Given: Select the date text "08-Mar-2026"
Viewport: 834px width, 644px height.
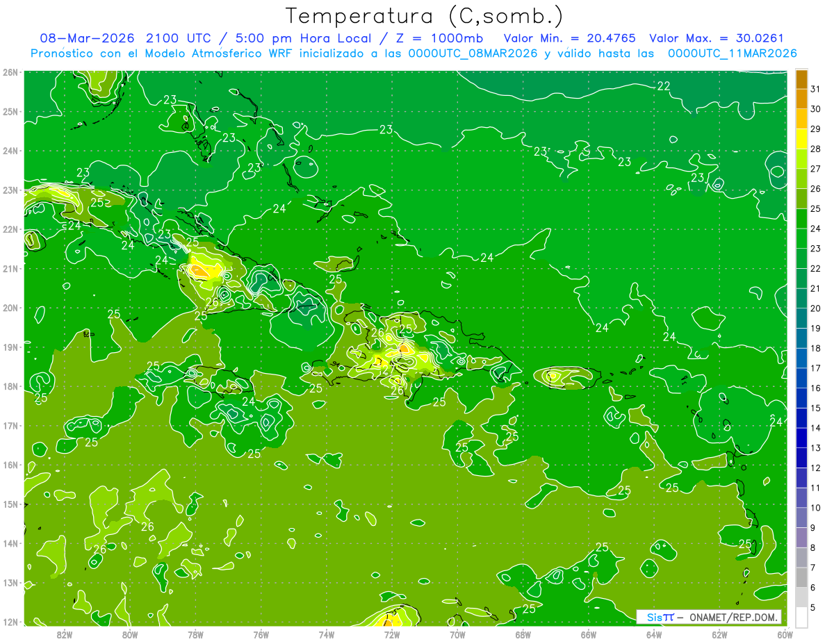Looking at the screenshot, I should (x=87, y=38).
